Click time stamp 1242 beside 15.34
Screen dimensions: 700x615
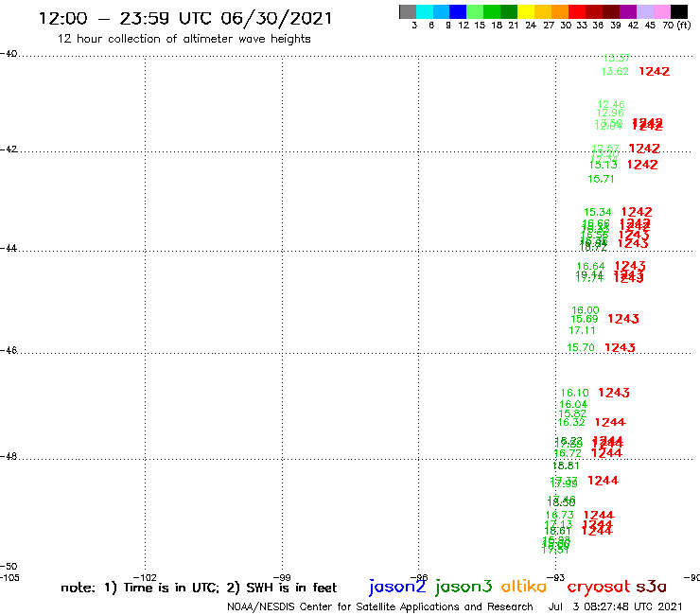pos(637,212)
